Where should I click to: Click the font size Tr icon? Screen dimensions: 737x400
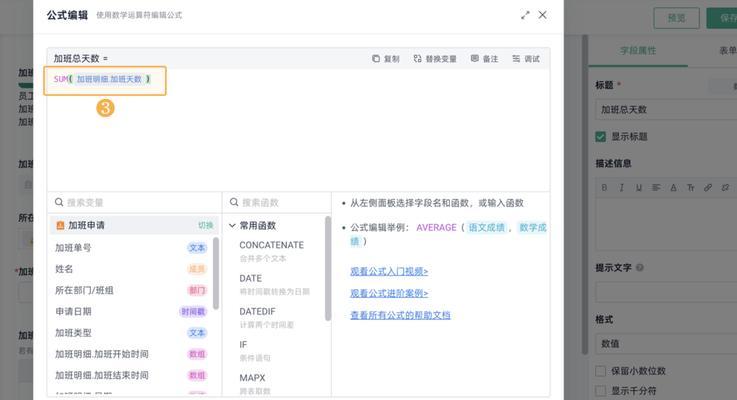coord(690,188)
